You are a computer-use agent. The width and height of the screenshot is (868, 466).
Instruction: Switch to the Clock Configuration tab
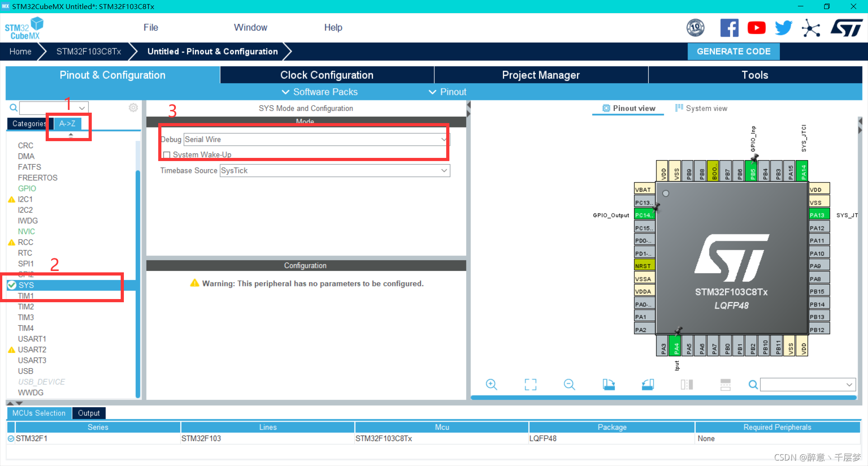[x=327, y=75]
